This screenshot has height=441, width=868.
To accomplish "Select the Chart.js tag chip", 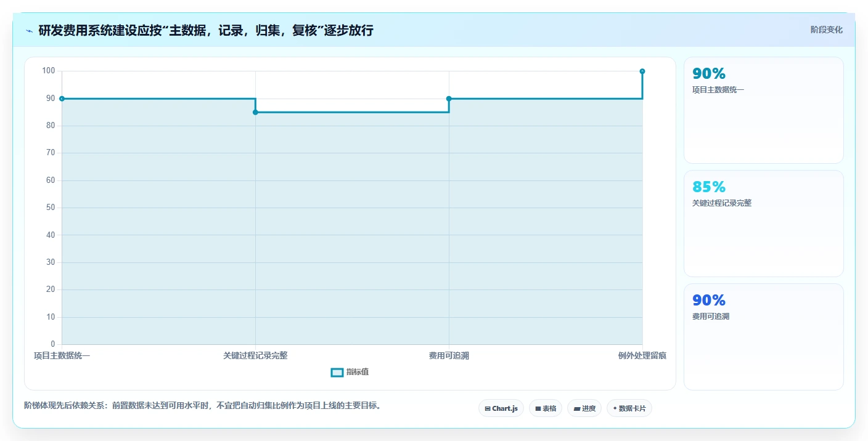I will [501, 408].
